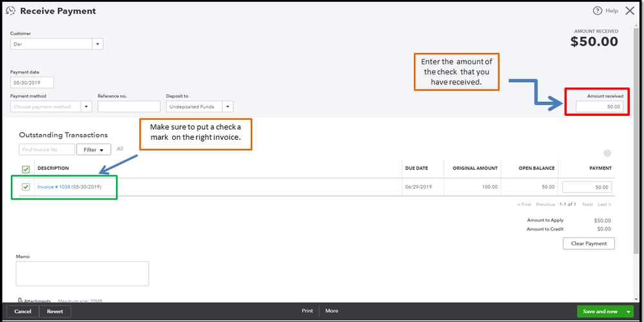Go to the Last page link
This screenshot has height=322, width=644.
tap(604, 205)
